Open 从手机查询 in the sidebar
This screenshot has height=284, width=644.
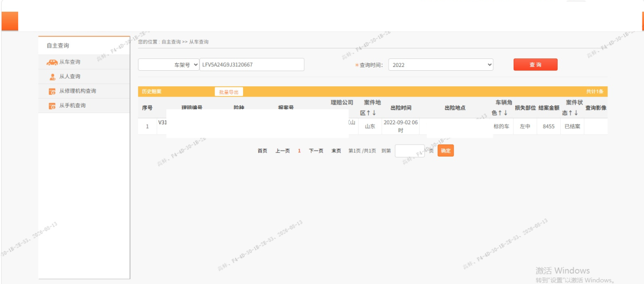tap(84, 106)
